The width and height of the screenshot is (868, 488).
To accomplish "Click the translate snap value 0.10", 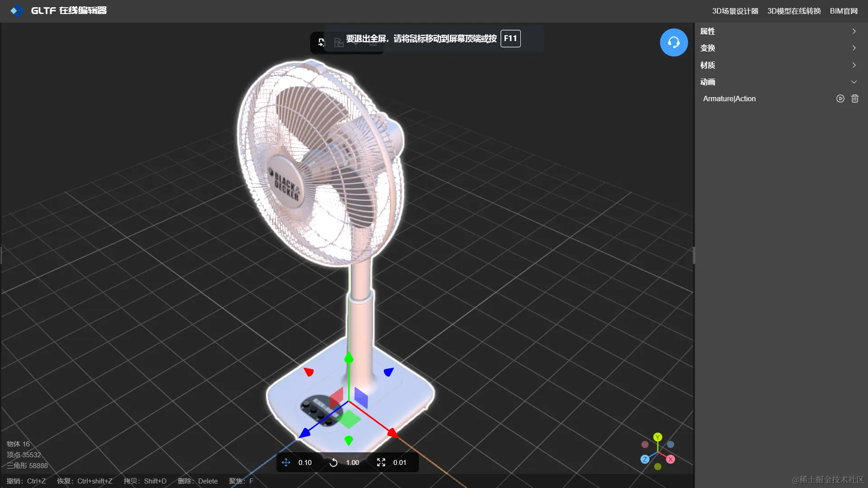I will 305,462.
